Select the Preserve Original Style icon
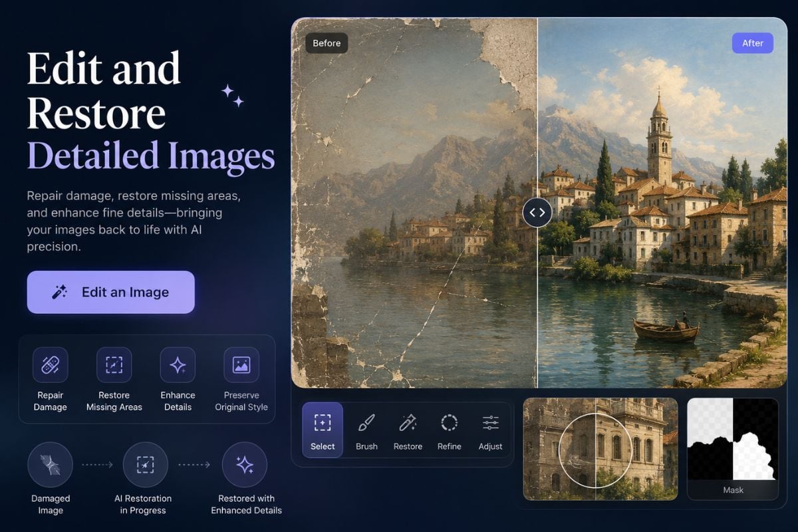The width and height of the screenshot is (798, 532). coord(241,364)
